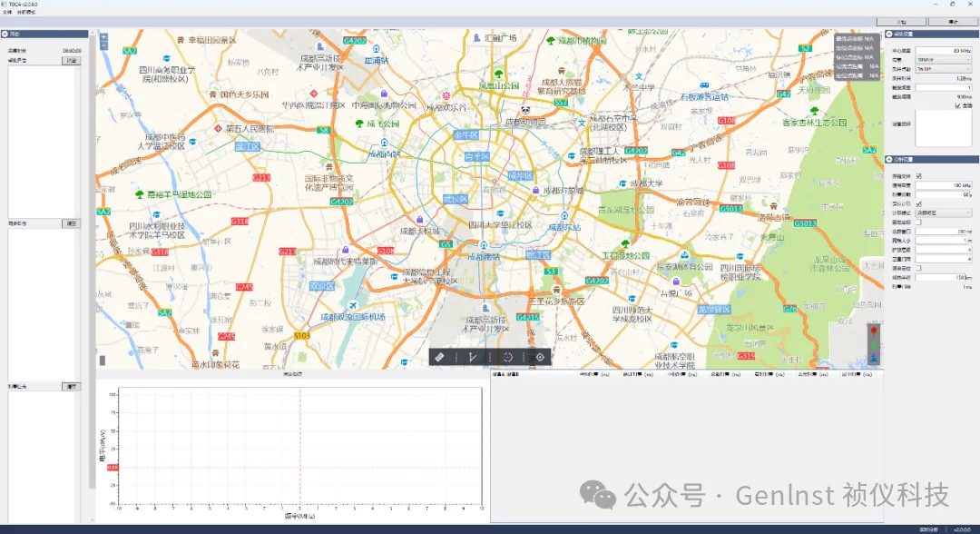This screenshot has height=534, width=980.
Task: Toggle the 全选 select-all checkbox
Action: tap(958, 105)
